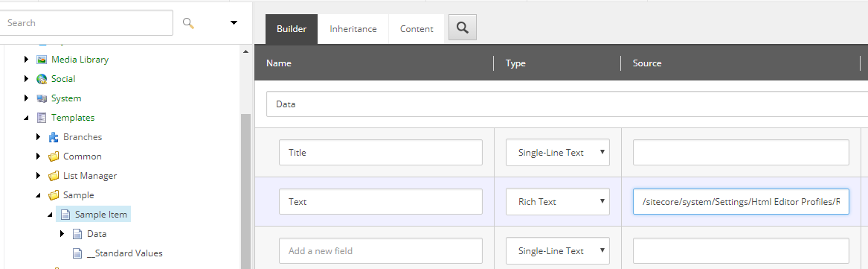
Task: Click the Name column header
Action: click(x=278, y=63)
